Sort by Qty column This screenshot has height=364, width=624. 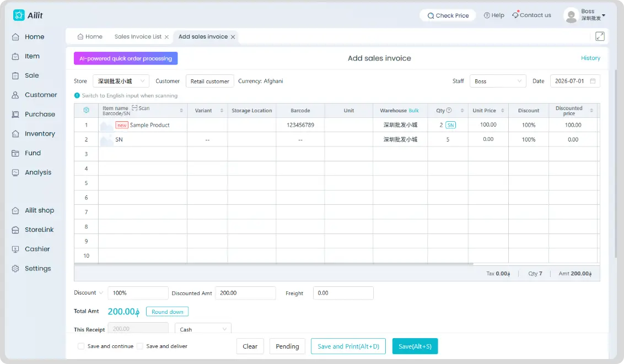click(462, 111)
